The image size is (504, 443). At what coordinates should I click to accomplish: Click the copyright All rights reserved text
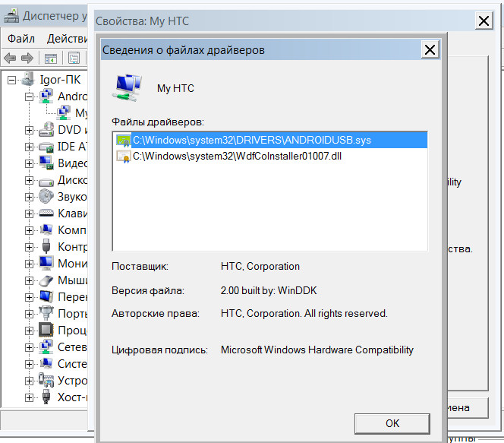click(x=304, y=313)
